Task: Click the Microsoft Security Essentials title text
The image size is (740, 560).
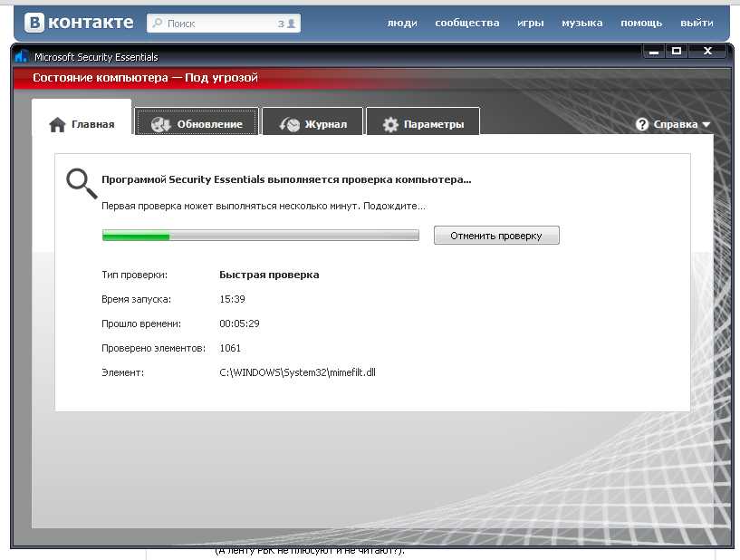Action: coord(96,57)
